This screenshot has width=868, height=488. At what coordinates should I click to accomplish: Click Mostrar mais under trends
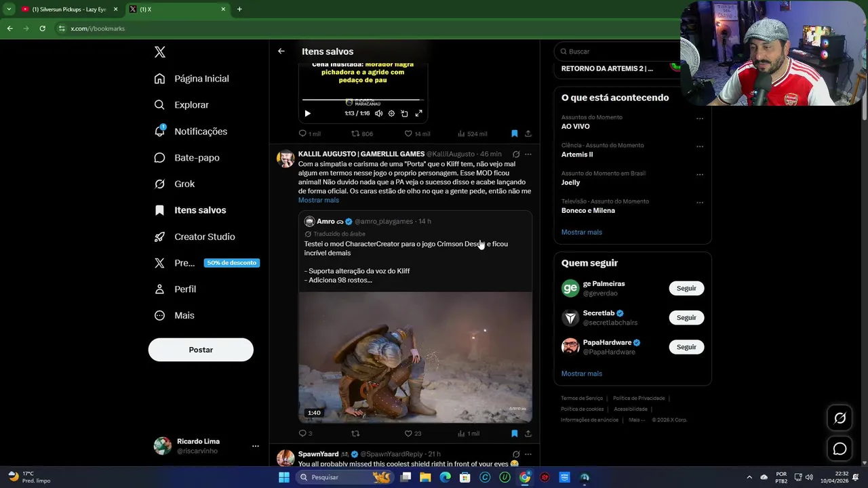582,232
